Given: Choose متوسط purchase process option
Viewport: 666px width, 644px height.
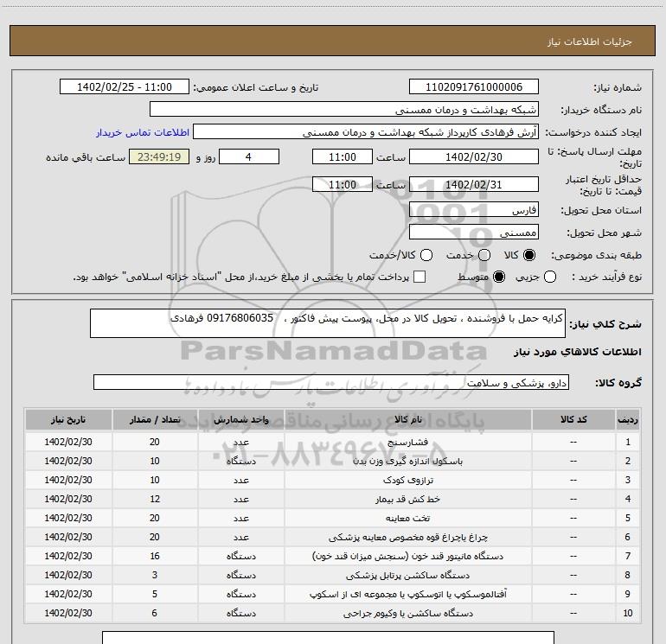Looking at the screenshot, I should pos(499,277).
